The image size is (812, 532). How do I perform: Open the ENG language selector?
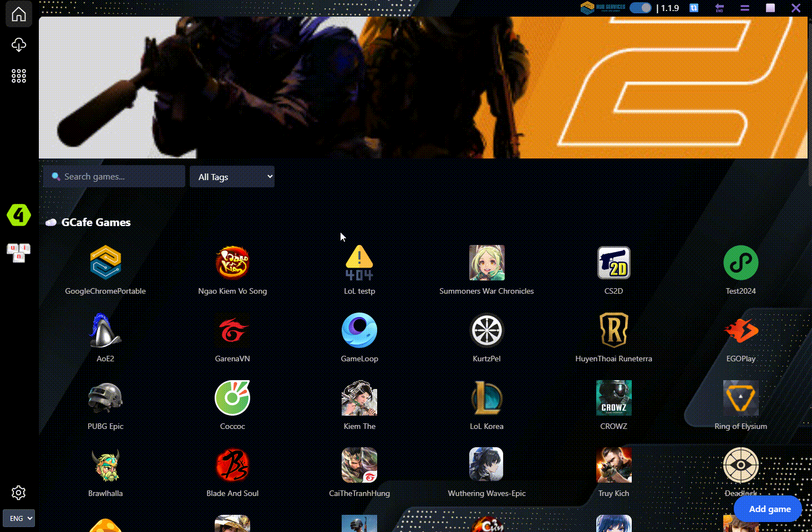[19, 518]
